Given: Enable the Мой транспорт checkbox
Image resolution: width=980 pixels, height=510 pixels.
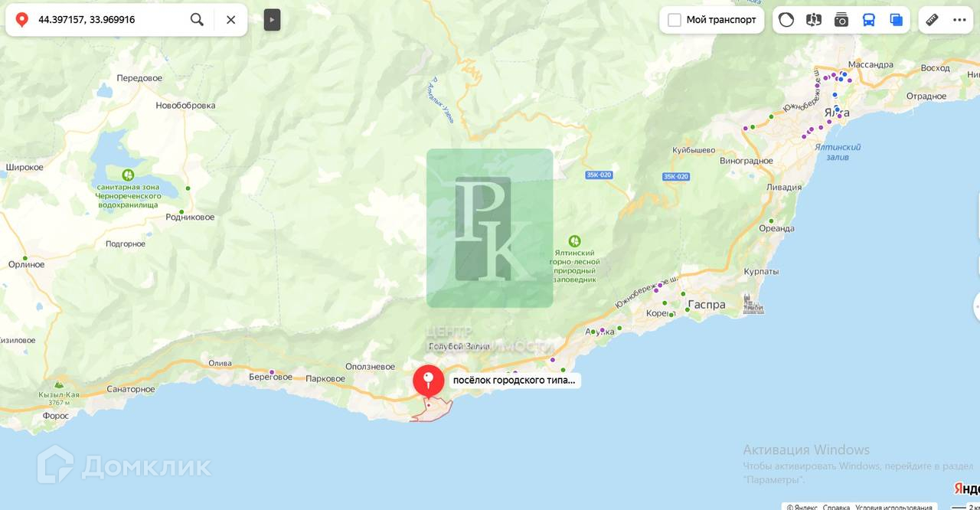Looking at the screenshot, I should (675, 20).
